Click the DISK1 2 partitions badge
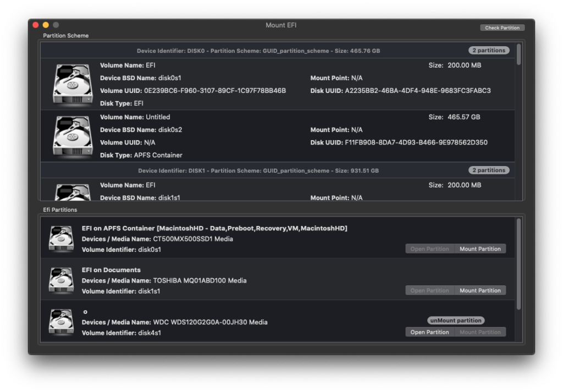This screenshot has width=563, height=392. [489, 170]
